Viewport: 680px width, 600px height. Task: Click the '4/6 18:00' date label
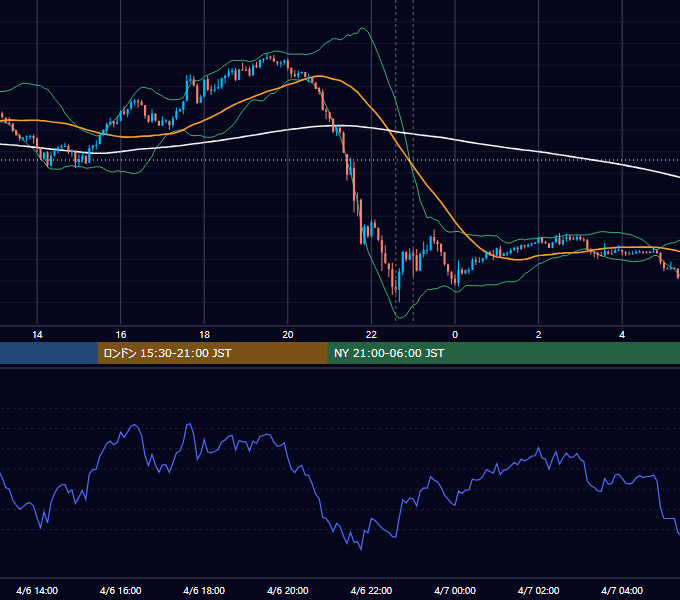click(x=204, y=591)
